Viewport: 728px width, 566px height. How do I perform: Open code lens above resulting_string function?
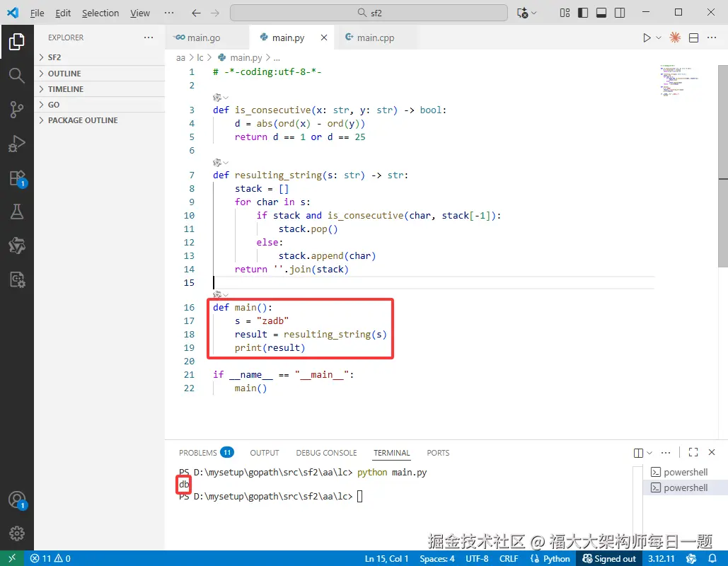(221, 163)
